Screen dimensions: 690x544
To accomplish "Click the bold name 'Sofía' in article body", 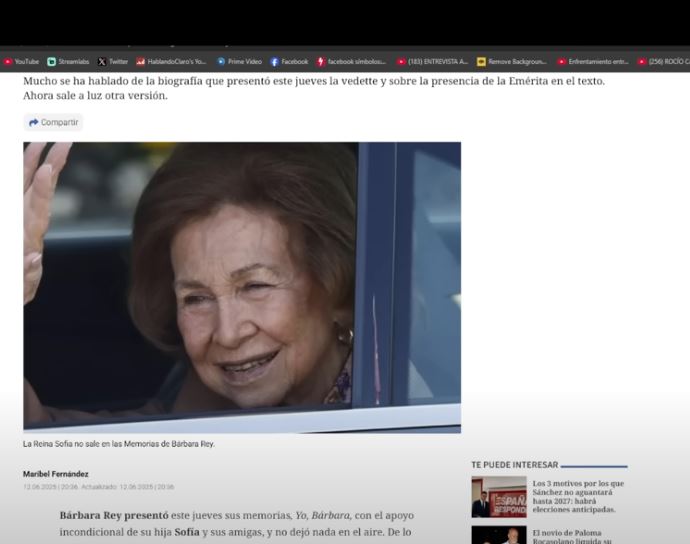I will pyautogui.click(x=187, y=532).
